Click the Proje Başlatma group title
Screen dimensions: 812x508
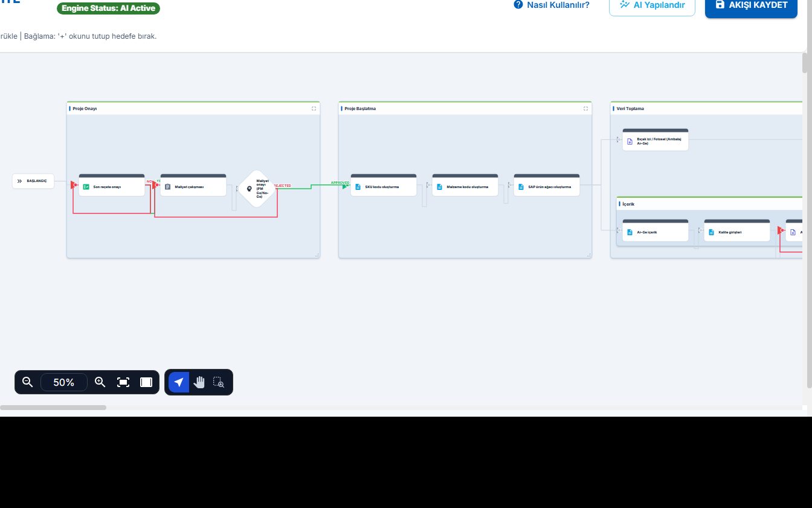pos(360,109)
